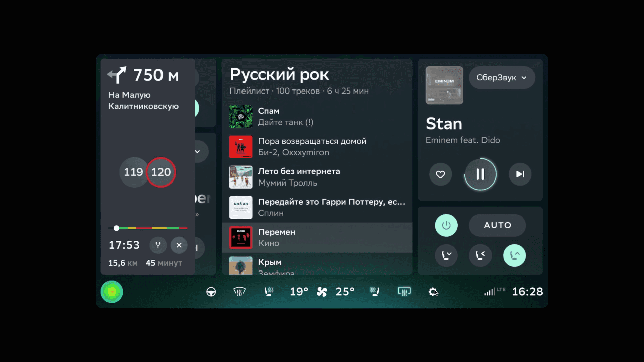Play Пора возвращаться домой track

pyautogui.click(x=317, y=146)
